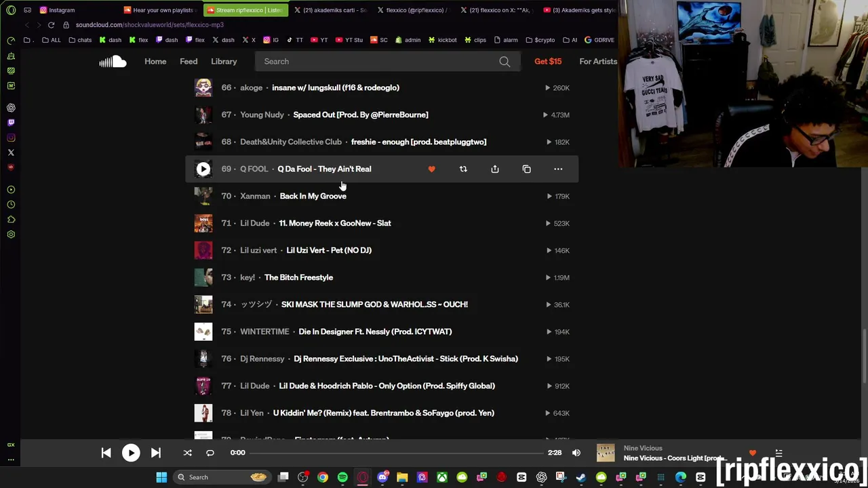Mute the player volume speaker icon
868x488 pixels.
tap(576, 453)
